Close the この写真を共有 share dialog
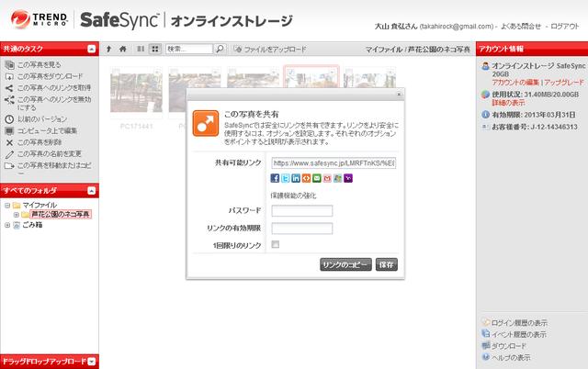 (x=399, y=95)
